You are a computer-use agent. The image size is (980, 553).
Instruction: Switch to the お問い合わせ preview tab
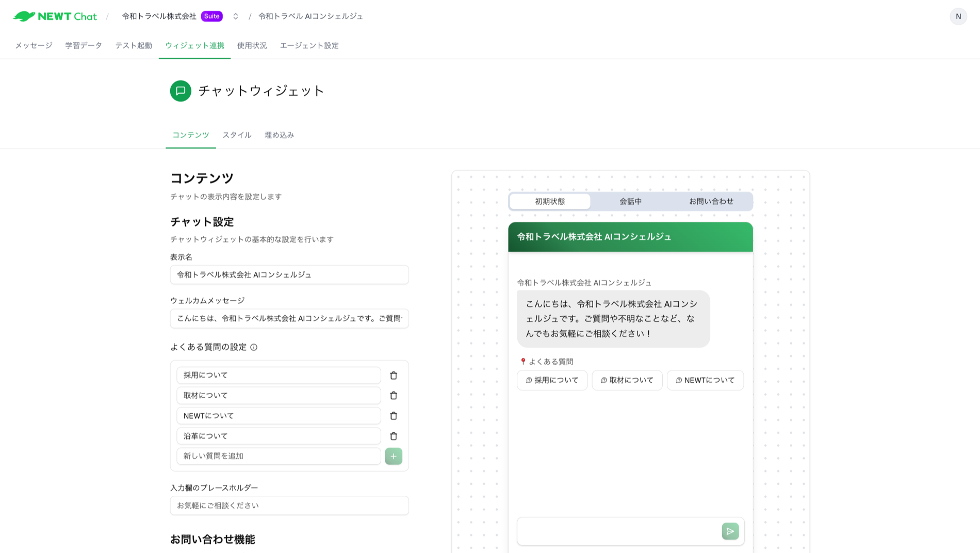tap(711, 201)
